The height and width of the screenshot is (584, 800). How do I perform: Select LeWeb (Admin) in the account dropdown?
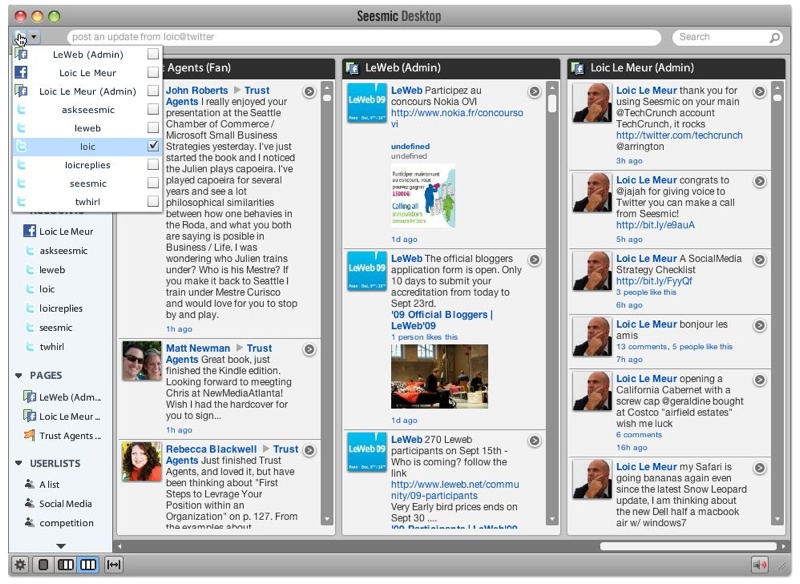click(x=87, y=54)
